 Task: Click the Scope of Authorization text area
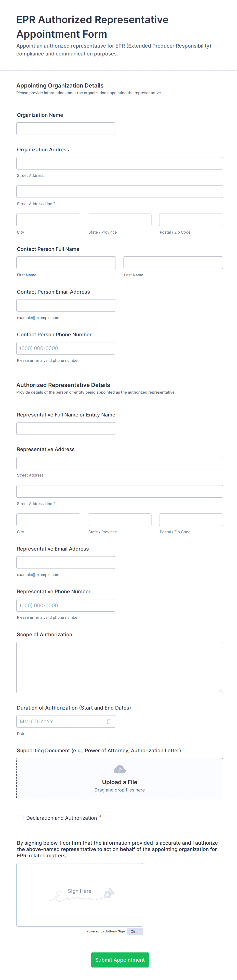pyautogui.click(x=119, y=667)
